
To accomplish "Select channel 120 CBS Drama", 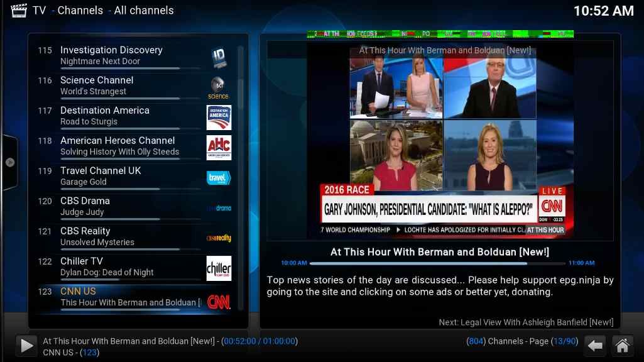I will (136, 208).
